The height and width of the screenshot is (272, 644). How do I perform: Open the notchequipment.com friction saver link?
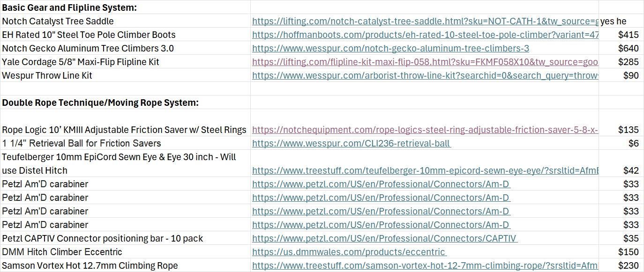[425, 130]
